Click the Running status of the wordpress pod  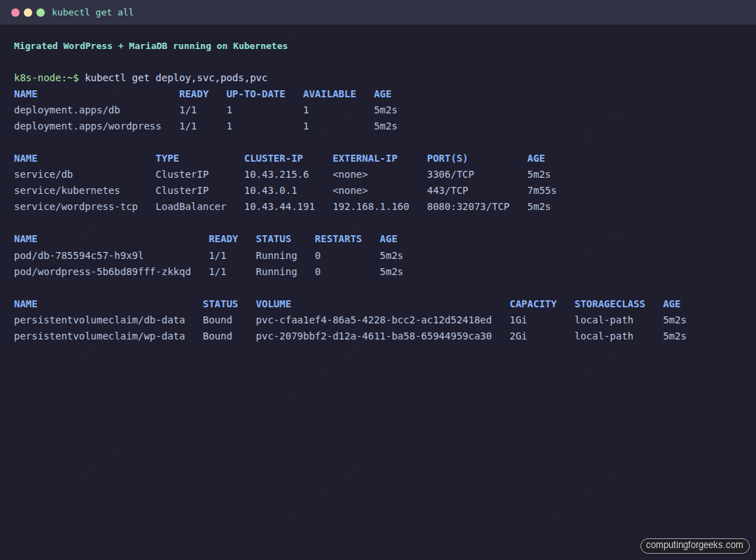tap(276, 272)
